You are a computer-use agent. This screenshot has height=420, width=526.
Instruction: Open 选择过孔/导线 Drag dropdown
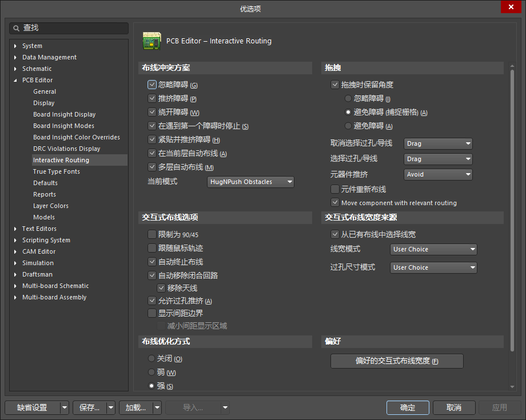438,159
